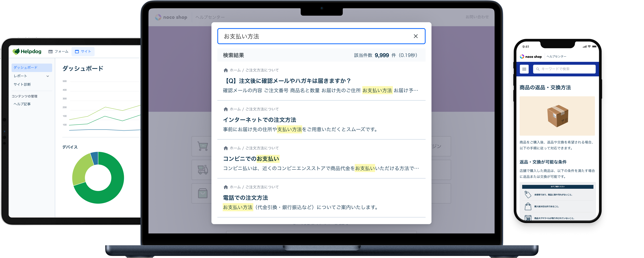Open サイト診断 in the sidebar
This screenshot has width=644, height=258.
[22, 85]
